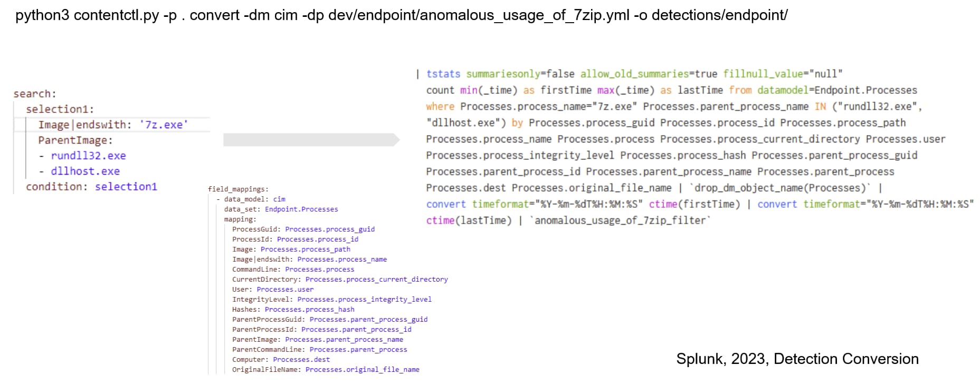The image size is (980, 384).
Task: Click 'Processes.original_file_name' in the query
Action: click(592, 188)
